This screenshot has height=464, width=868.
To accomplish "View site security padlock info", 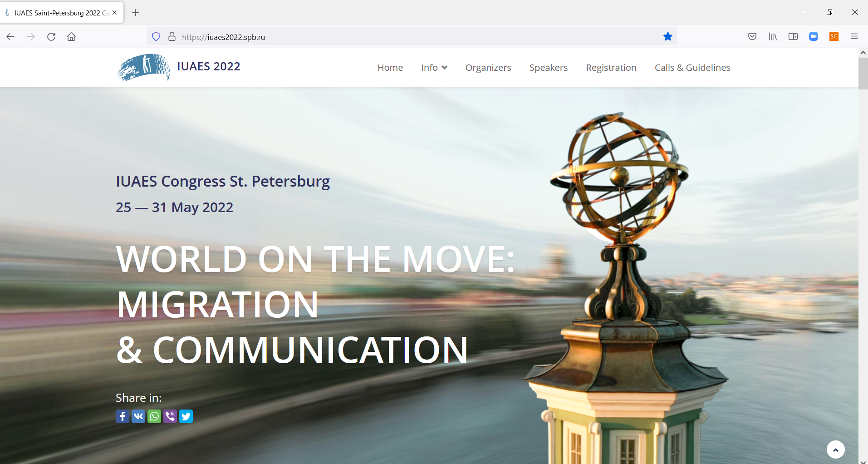I will tap(172, 37).
